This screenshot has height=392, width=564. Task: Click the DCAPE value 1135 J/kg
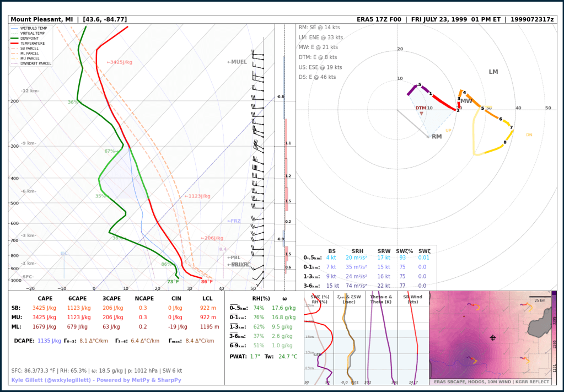click(48, 341)
